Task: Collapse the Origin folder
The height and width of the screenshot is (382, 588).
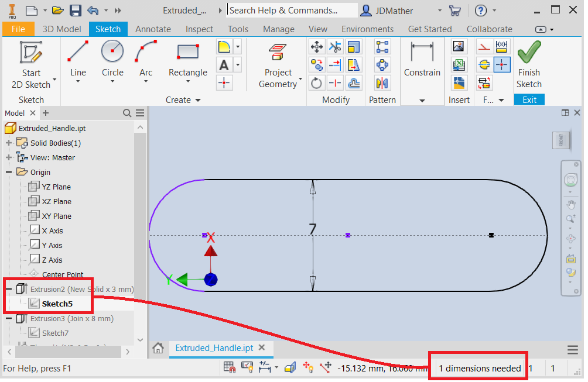Action: click(x=9, y=172)
